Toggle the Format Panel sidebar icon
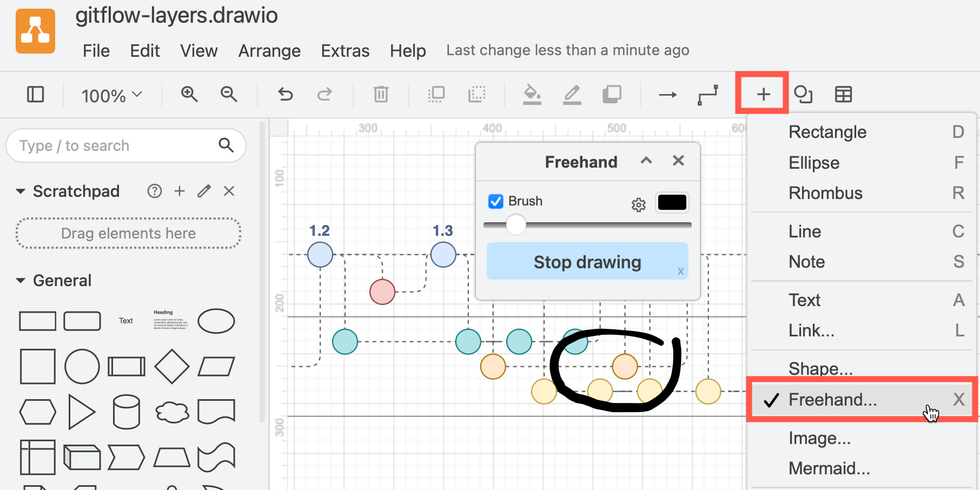The image size is (980, 490). click(x=35, y=94)
